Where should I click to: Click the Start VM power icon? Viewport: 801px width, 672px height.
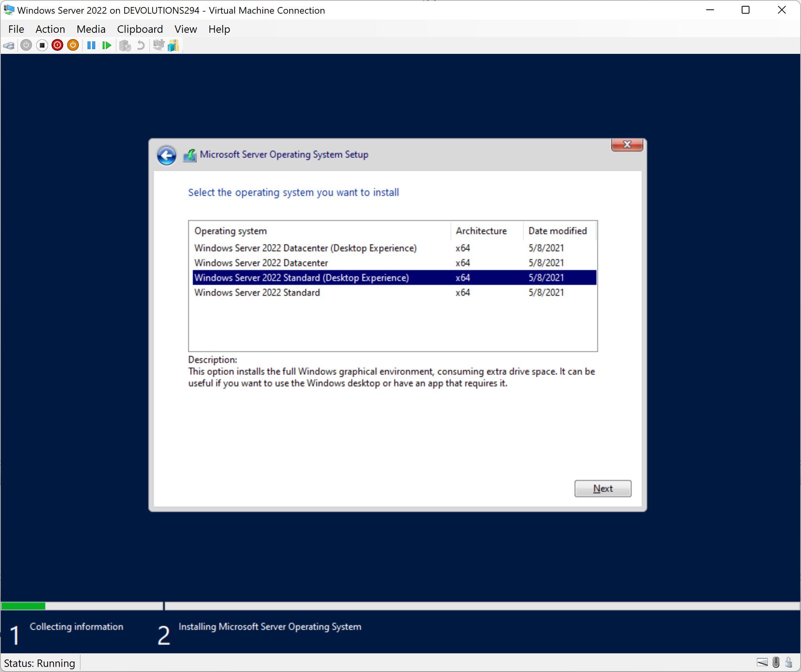pyautogui.click(x=26, y=45)
